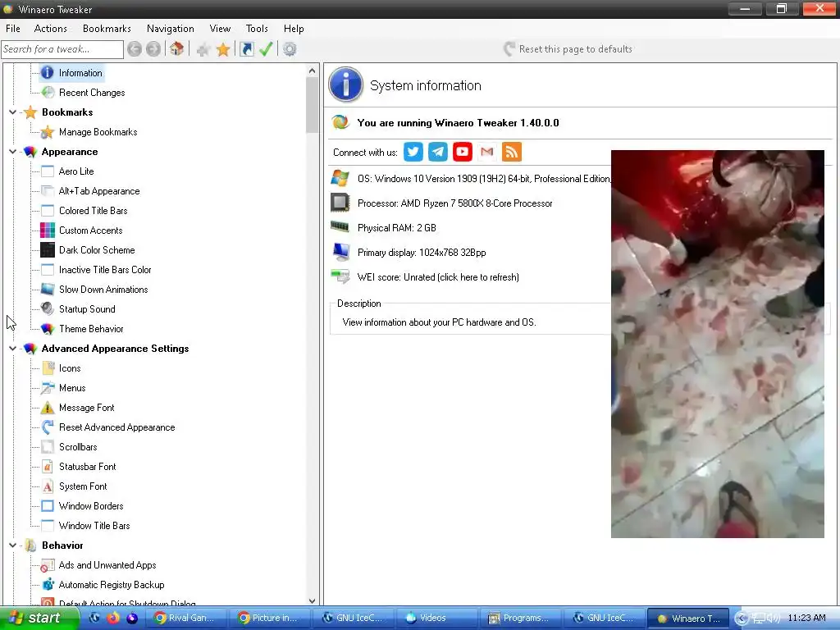The width and height of the screenshot is (840, 630).
Task: Click the Automatic Registry Backup icon
Action: pos(48,585)
